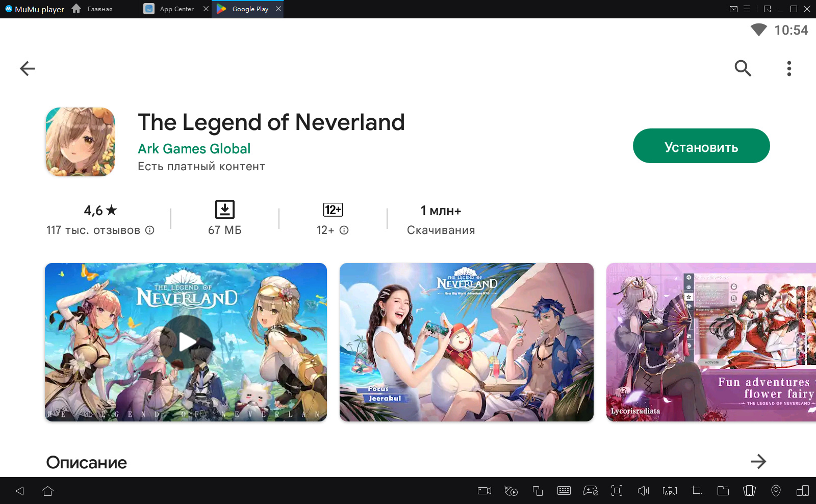Close the Google Play tab
The height and width of the screenshot is (504, 816).
278,9
